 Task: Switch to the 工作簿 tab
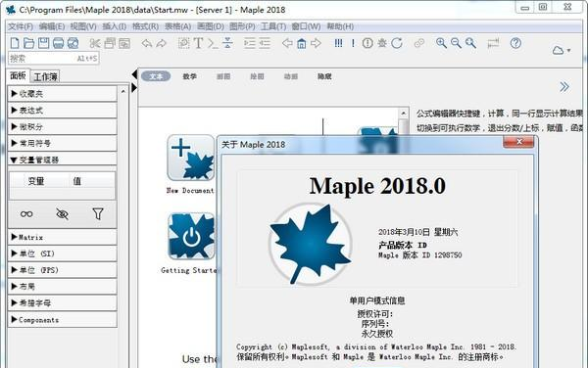(x=45, y=76)
